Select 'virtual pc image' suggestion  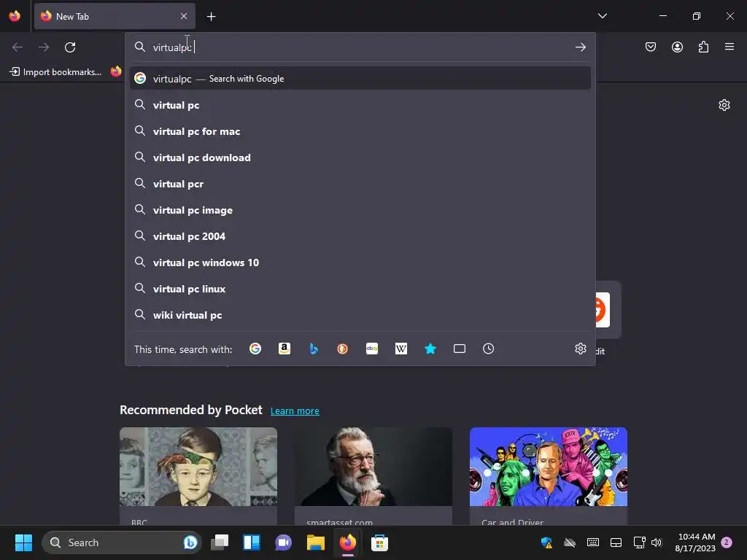(360, 209)
